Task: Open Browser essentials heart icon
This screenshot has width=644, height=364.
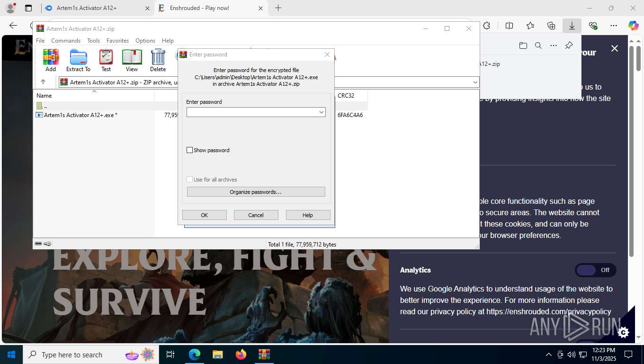Action: pyautogui.click(x=593, y=26)
